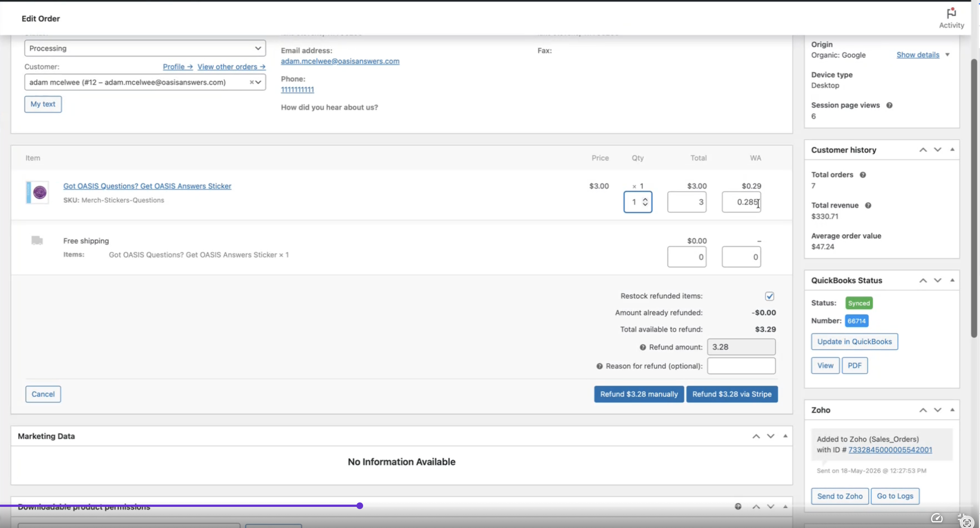Open the Got OASIS Questions sticker product link

pyautogui.click(x=147, y=186)
